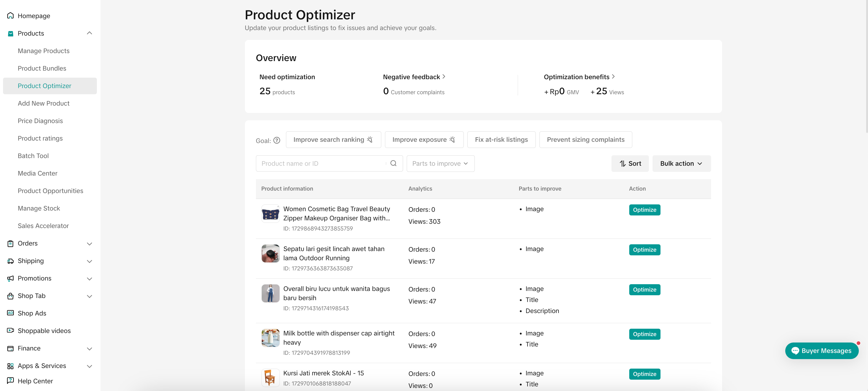This screenshot has height=391, width=868.
Task: Click the search magnifier icon
Action: tap(393, 163)
